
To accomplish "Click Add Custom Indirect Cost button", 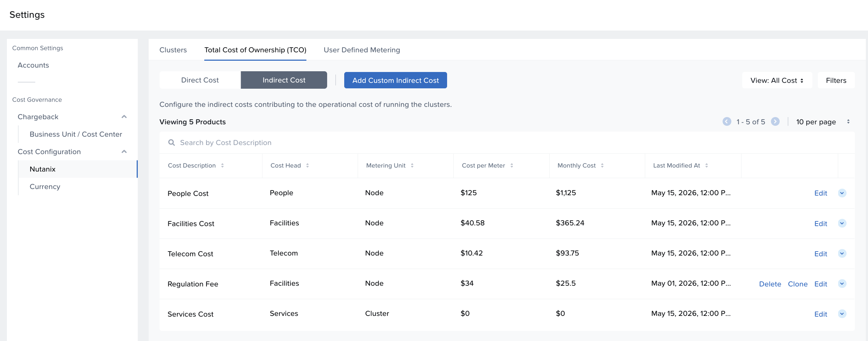I will 395,80.
